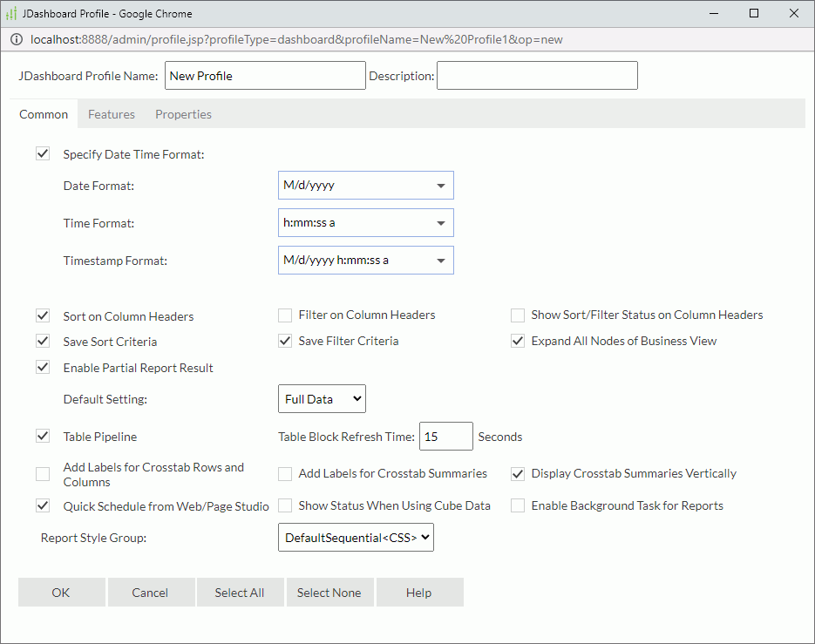Enable Background Task for Reports

tap(517, 505)
